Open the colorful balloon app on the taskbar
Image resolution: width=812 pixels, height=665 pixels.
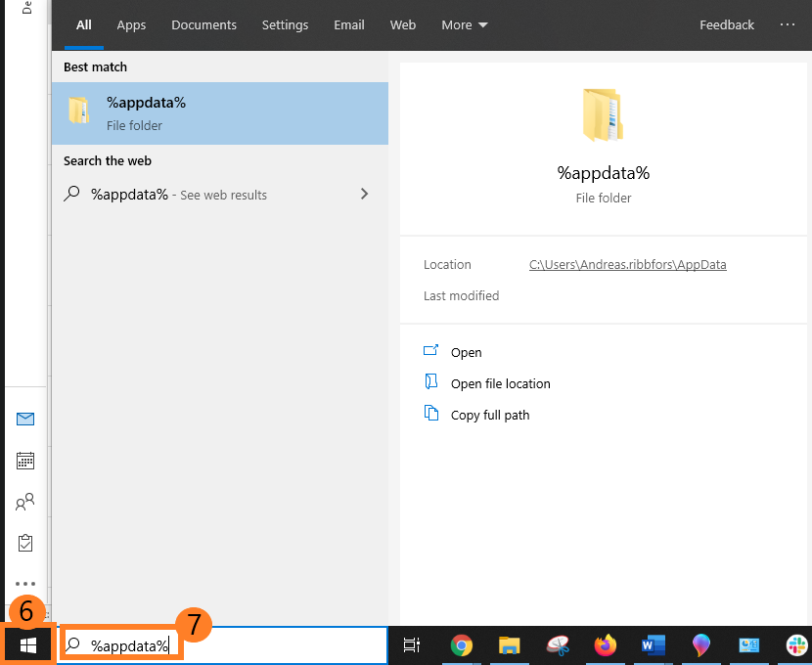700,645
